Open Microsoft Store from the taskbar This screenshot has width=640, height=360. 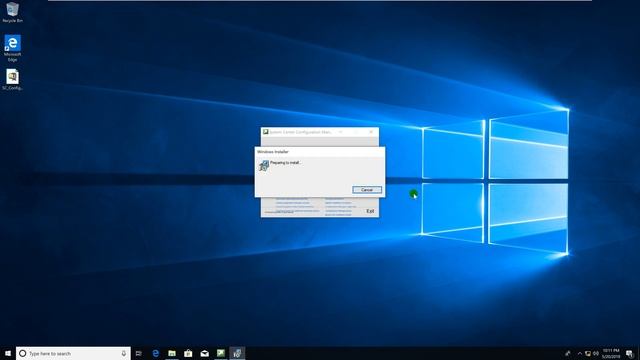pos(188,353)
